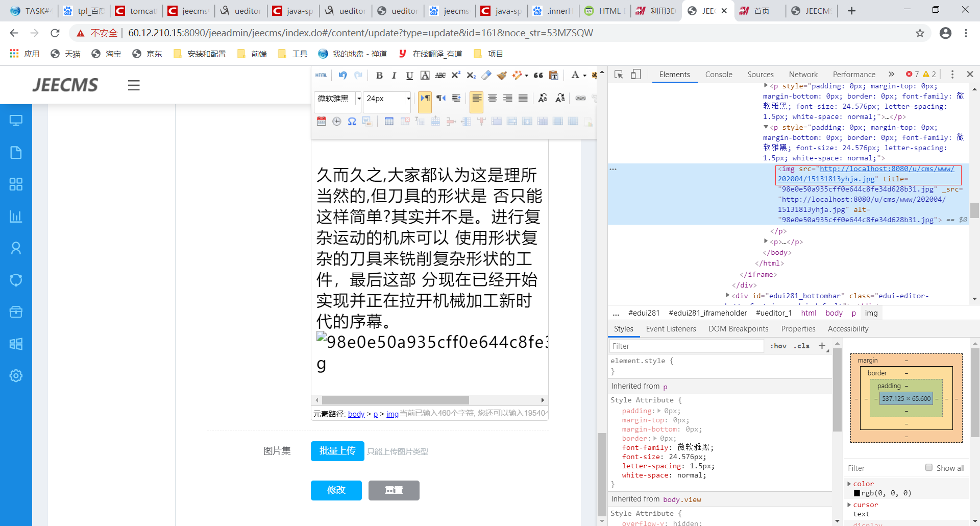Click the center-align icon
Image resolution: width=980 pixels, height=526 pixels.
click(x=492, y=99)
